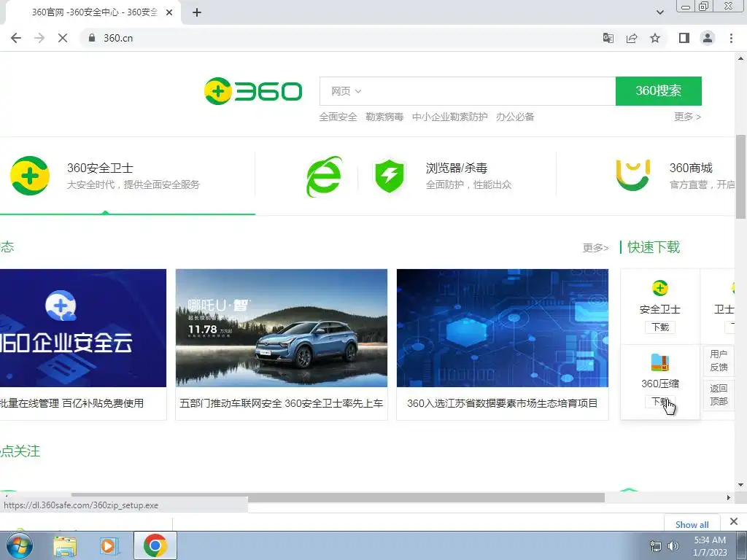Click the horizontal page scrollbar thumb
The width and height of the screenshot is (747, 560).
coord(338,497)
